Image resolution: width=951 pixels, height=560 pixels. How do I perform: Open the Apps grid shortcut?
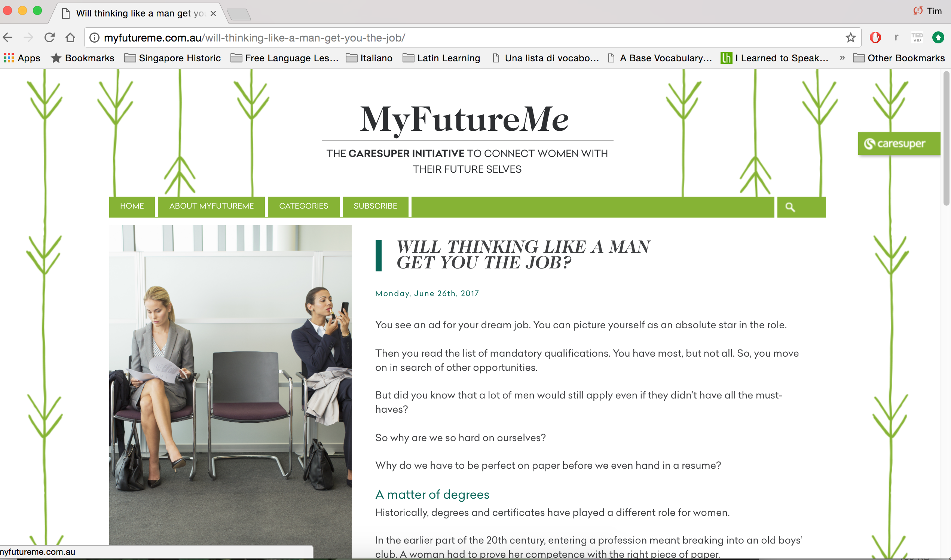pos(22,58)
